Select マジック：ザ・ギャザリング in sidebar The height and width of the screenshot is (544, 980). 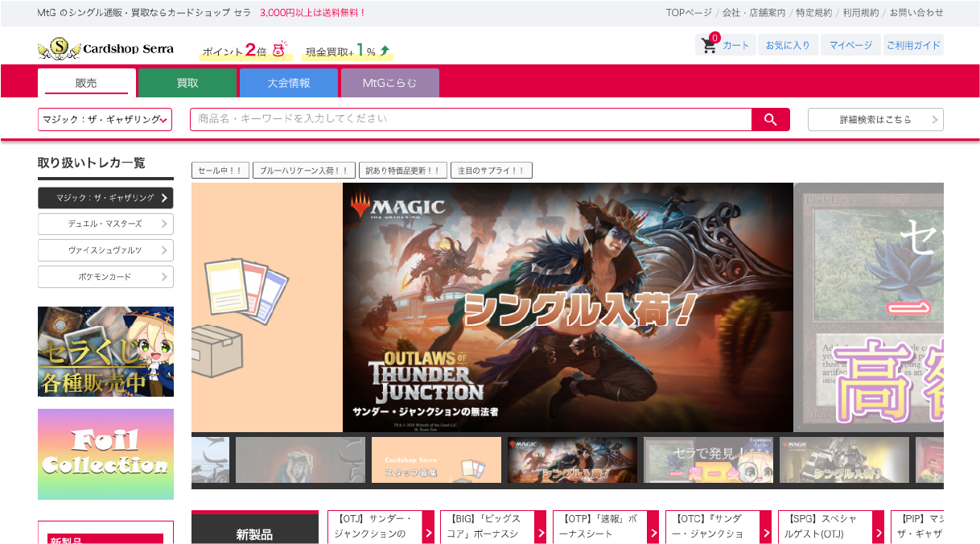point(105,198)
